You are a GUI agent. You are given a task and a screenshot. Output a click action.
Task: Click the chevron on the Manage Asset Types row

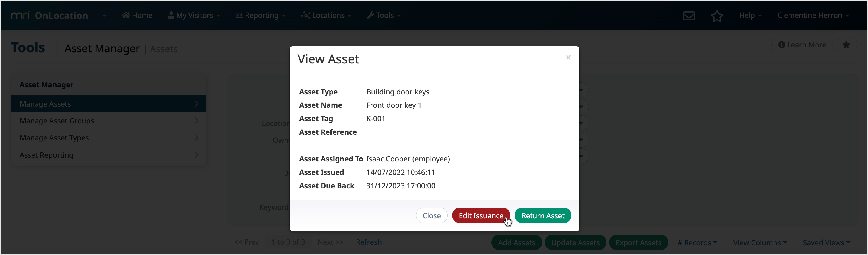196,138
